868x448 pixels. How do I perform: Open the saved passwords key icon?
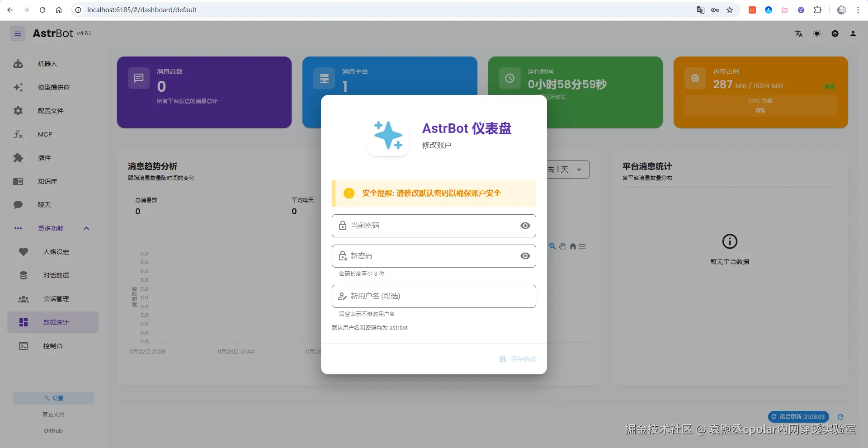click(x=715, y=10)
